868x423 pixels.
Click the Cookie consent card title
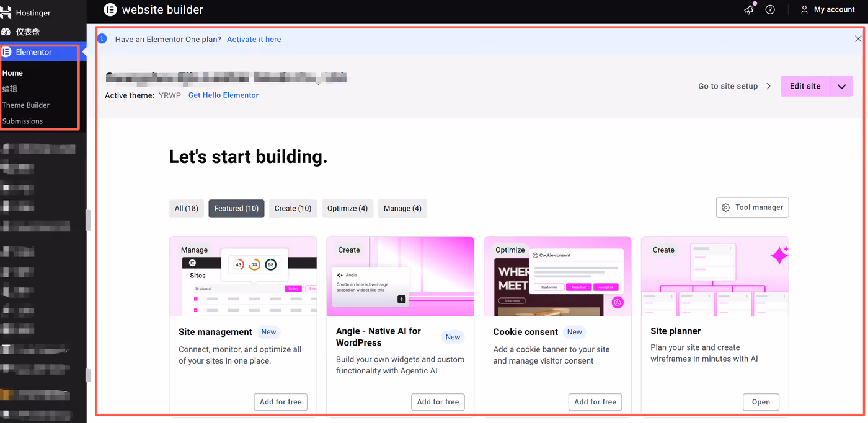tap(526, 332)
